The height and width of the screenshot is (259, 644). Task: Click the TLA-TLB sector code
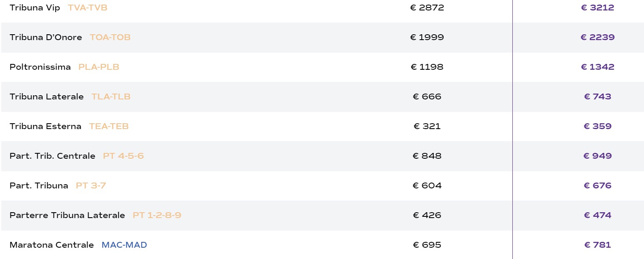111,97
